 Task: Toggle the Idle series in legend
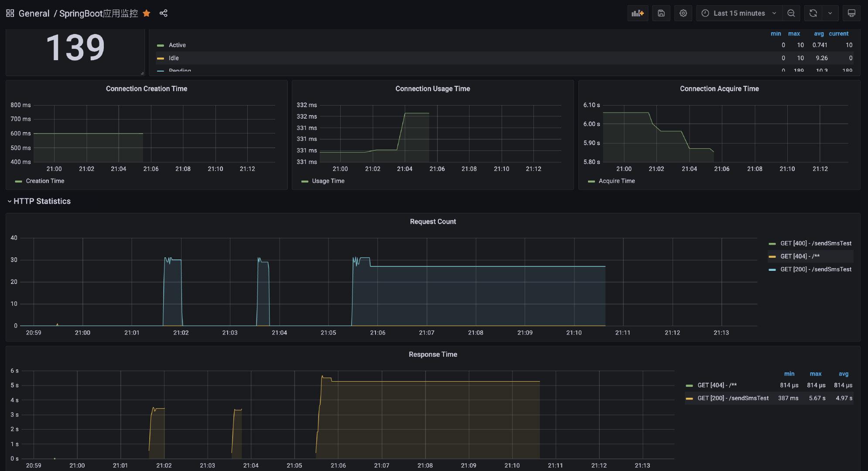pos(174,58)
